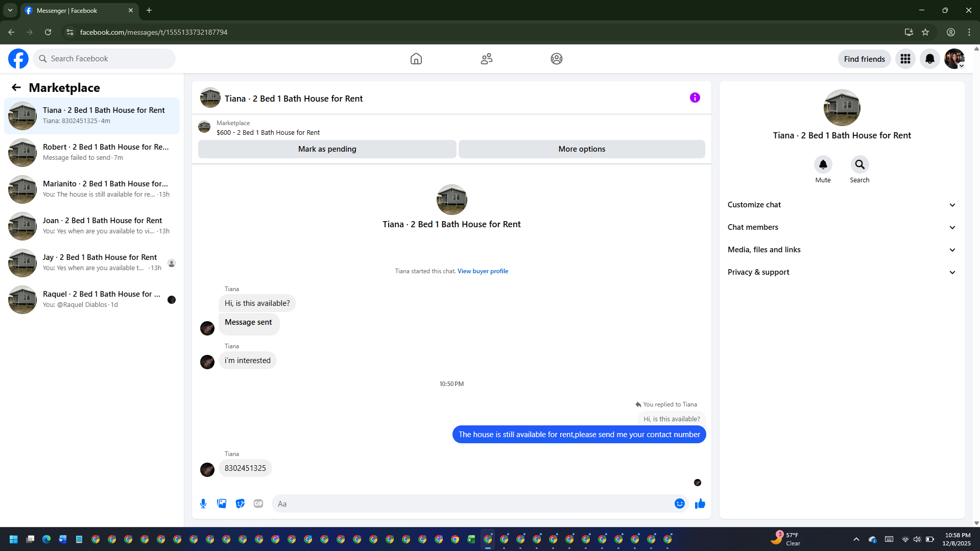Click More options button

pos(582,149)
